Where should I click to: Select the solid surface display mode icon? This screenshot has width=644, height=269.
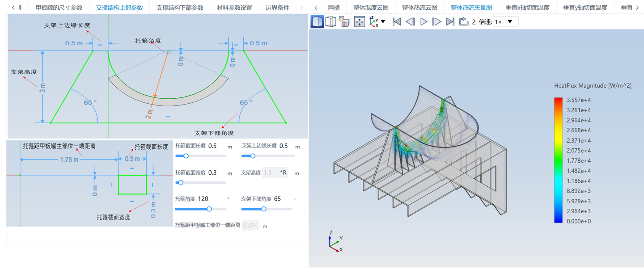tap(318, 21)
